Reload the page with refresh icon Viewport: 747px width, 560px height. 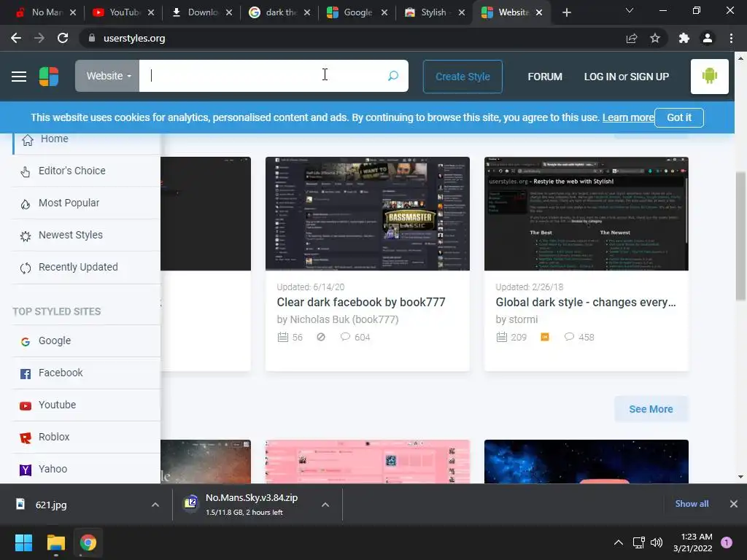pos(63,38)
